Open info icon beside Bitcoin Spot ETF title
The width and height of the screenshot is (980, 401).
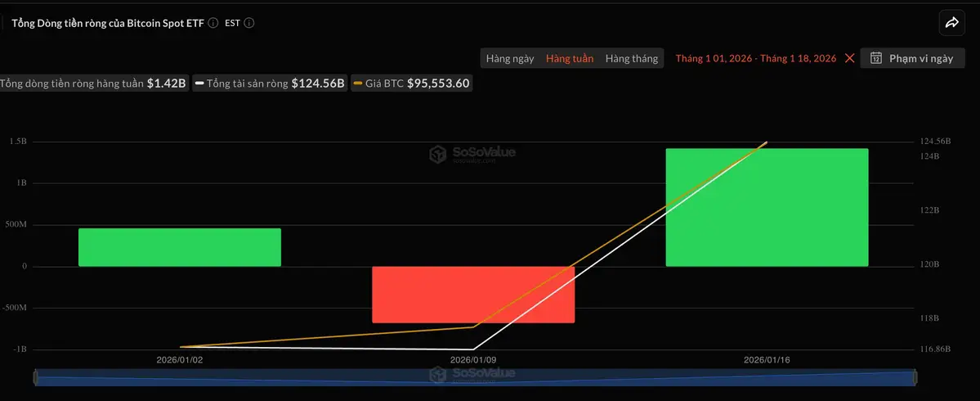213,23
